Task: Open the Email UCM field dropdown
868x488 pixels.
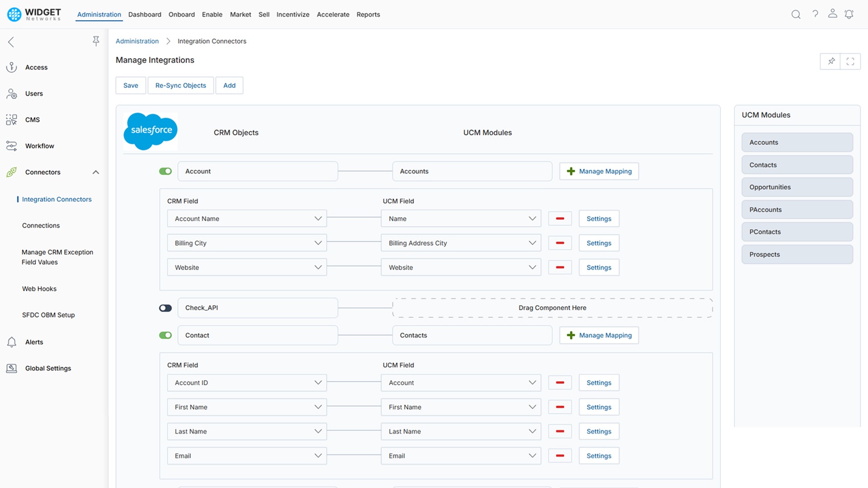Action: click(532, 455)
